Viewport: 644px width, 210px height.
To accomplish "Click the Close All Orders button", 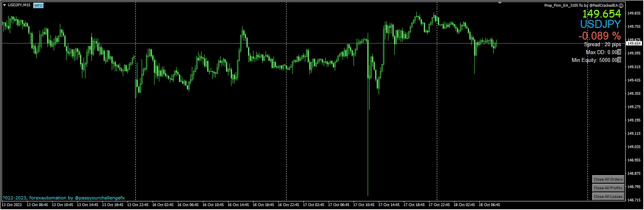I will [608, 179].
